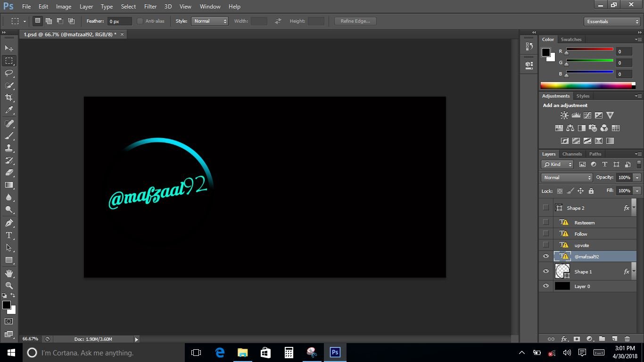
Task: Click the foreground color swatch in Color panel
Action: tap(546, 52)
